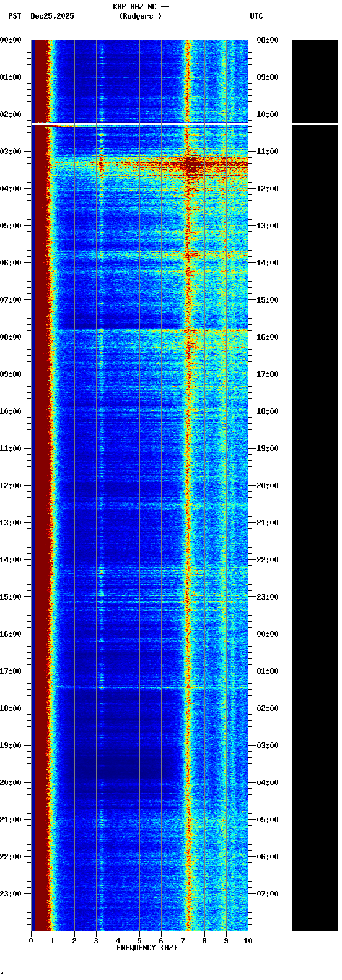342x980 pixels.
Task: Click the 17:00 PST time label
Action: 11,671
